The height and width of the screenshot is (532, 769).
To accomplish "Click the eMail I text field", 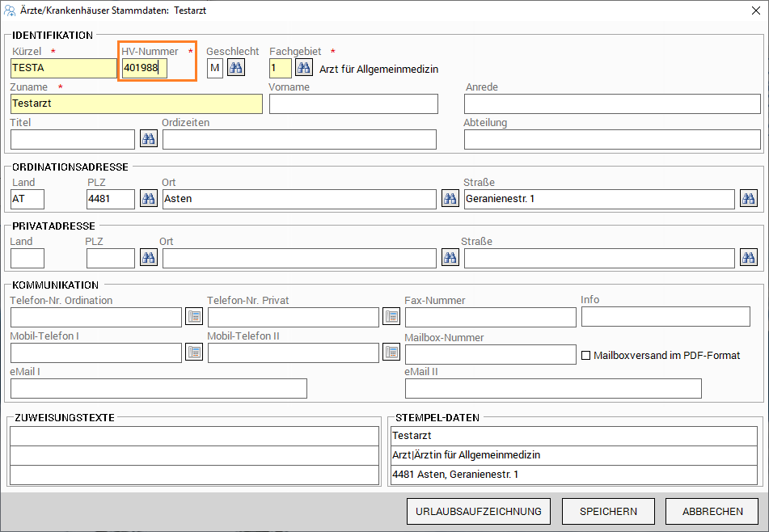I will coord(158,388).
